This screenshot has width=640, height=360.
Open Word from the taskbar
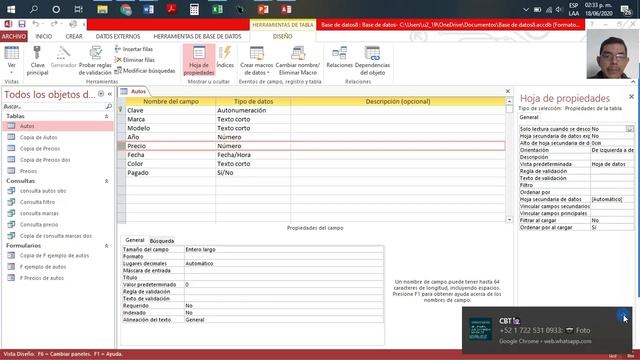pyautogui.click(x=149, y=9)
